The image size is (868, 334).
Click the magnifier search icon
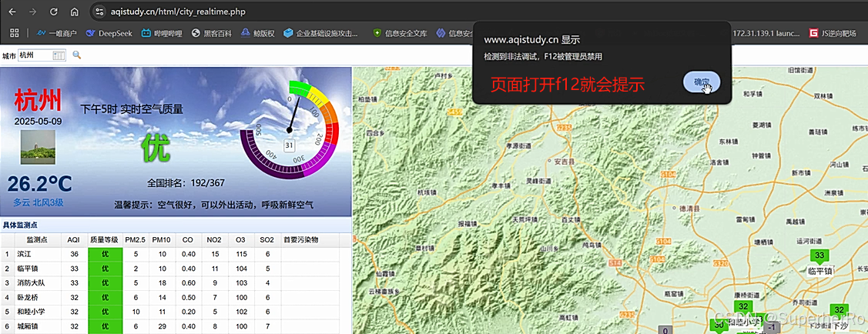(x=77, y=55)
